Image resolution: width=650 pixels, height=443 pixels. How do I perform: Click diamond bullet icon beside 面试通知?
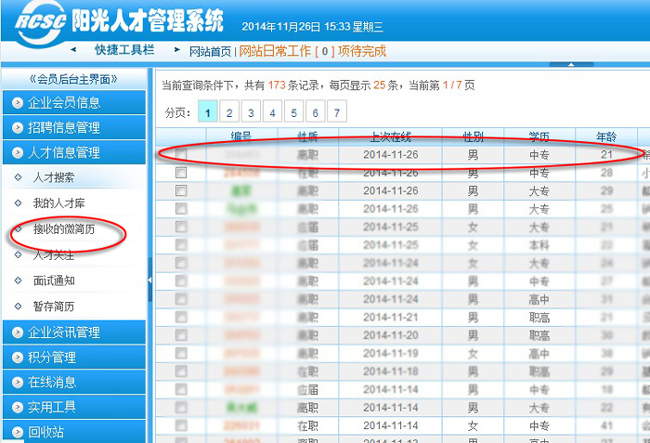tap(17, 281)
